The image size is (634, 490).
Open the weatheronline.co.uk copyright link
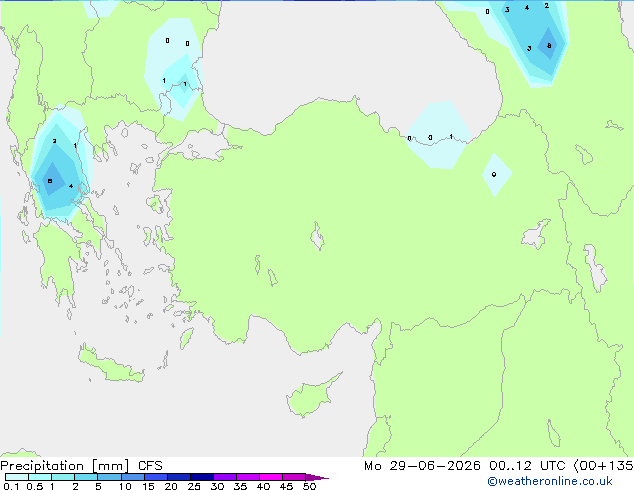pos(549,481)
